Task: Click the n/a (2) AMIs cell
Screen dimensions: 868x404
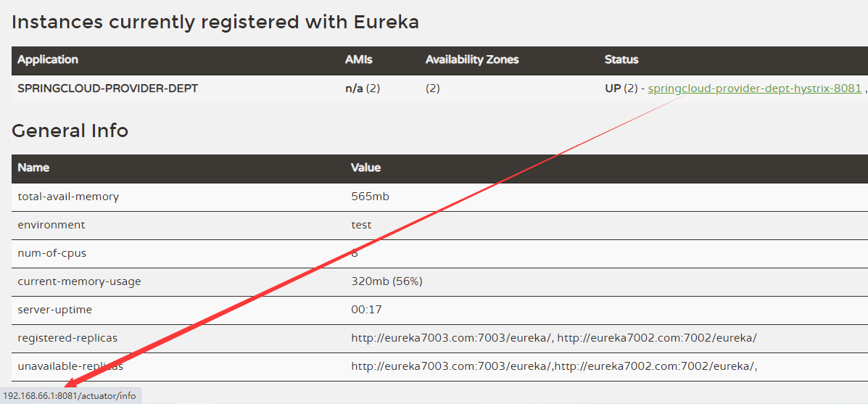Action: [362, 88]
